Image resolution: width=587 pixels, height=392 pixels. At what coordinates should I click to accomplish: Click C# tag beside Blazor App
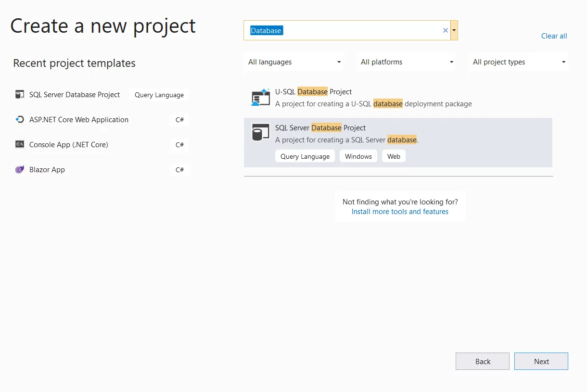click(179, 170)
